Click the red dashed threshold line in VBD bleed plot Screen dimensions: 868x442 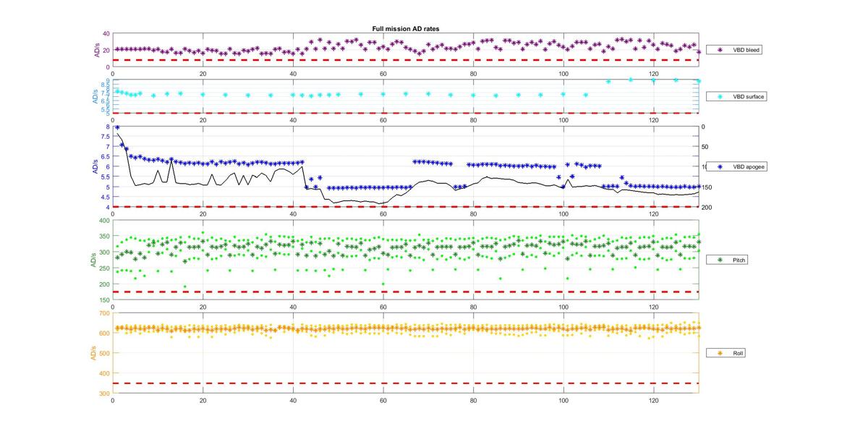tap(406, 60)
